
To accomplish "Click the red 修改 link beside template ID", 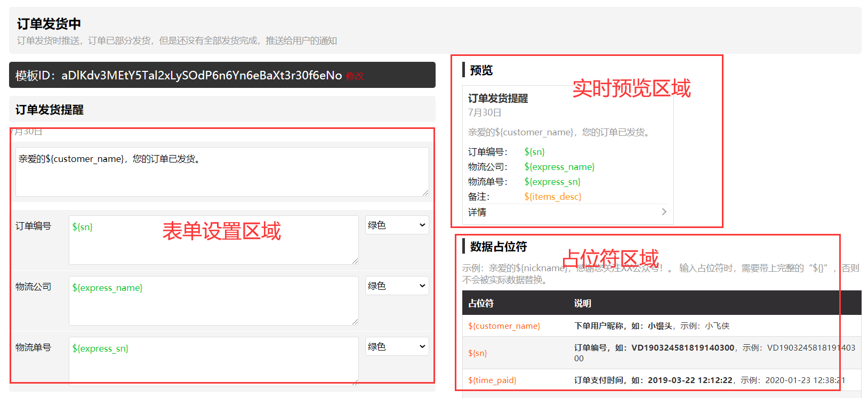I will click(355, 76).
